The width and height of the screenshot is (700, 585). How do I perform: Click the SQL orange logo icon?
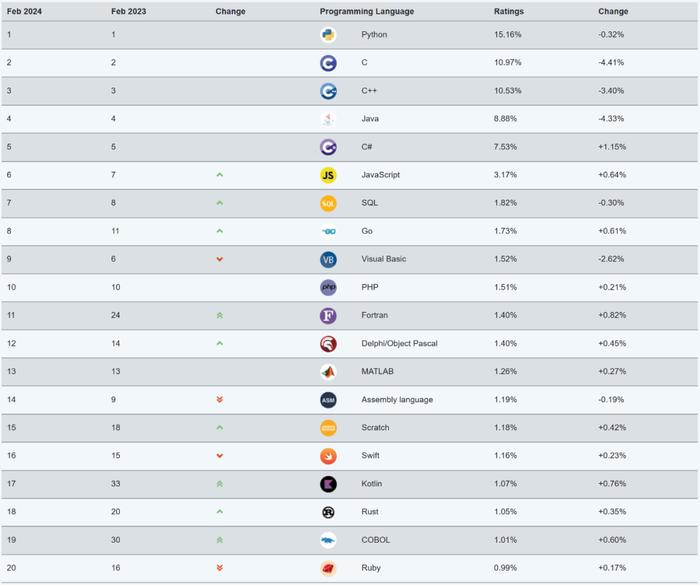[x=328, y=203]
